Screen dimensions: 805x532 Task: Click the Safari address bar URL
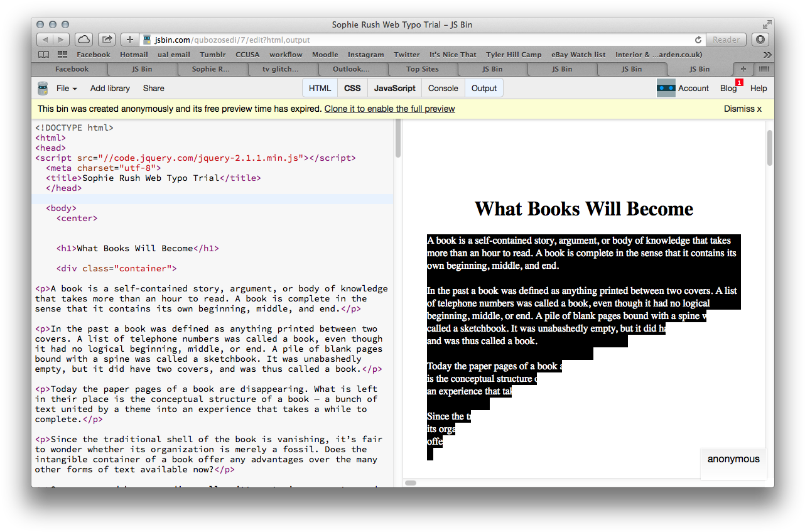[x=232, y=40]
